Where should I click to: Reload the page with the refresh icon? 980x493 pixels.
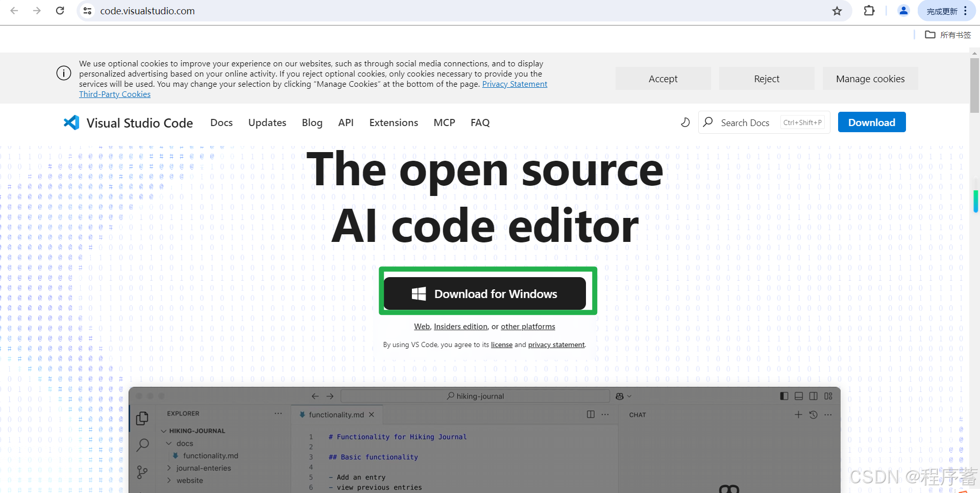coord(60,11)
